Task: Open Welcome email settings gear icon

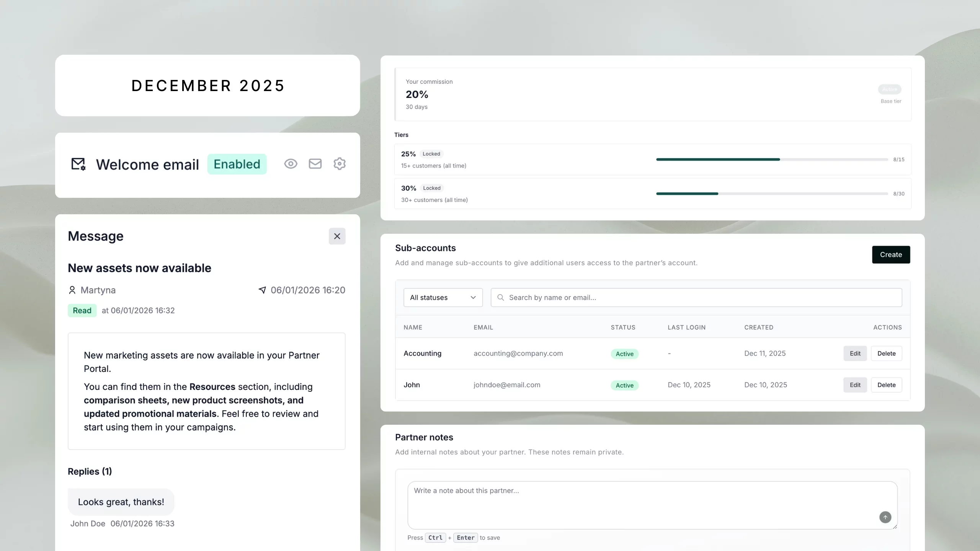Action: (339, 164)
